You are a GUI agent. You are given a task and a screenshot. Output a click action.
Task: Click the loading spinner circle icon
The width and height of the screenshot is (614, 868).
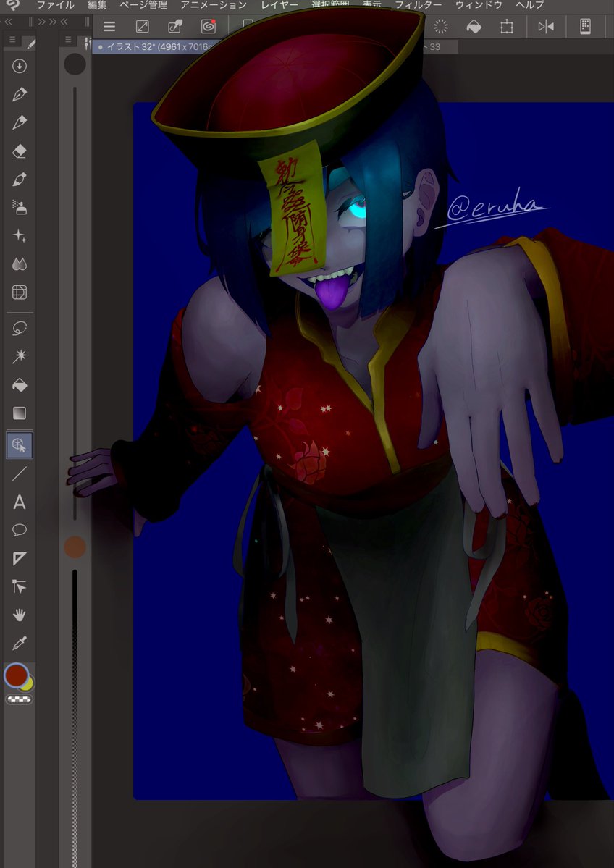[x=441, y=27]
